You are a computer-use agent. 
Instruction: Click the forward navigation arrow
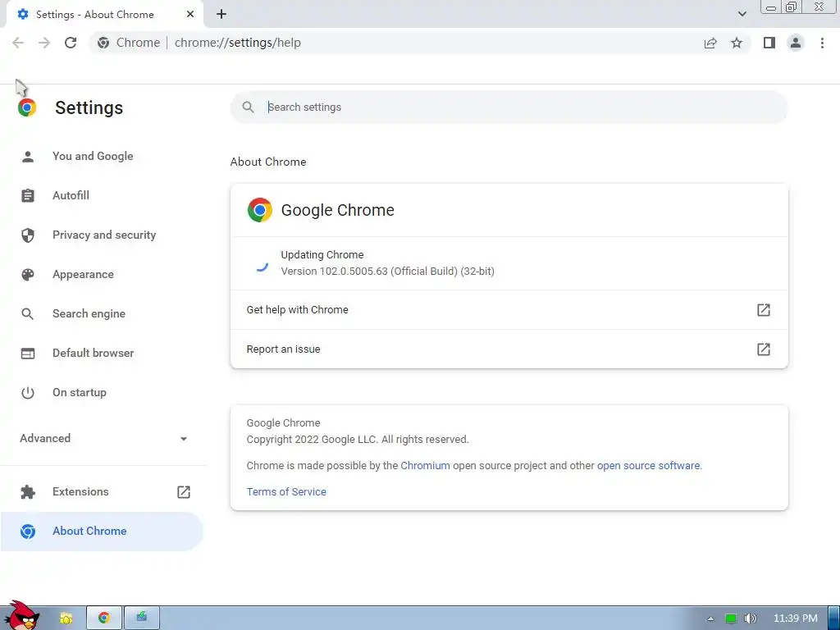coord(44,43)
